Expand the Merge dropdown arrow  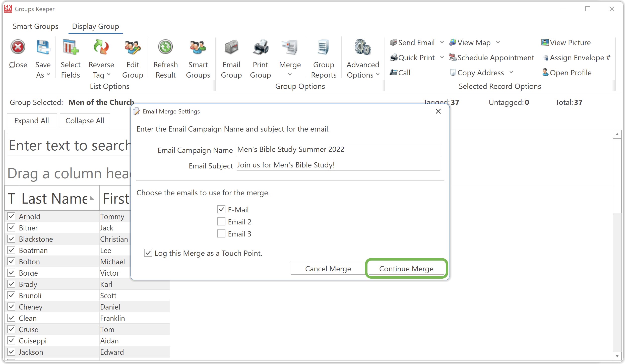pyautogui.click(x=290, y=74)
